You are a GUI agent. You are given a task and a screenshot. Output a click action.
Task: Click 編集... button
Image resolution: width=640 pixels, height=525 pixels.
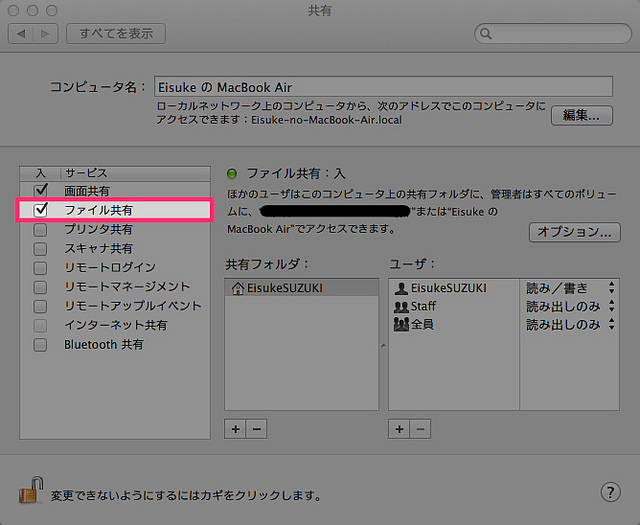582,116
